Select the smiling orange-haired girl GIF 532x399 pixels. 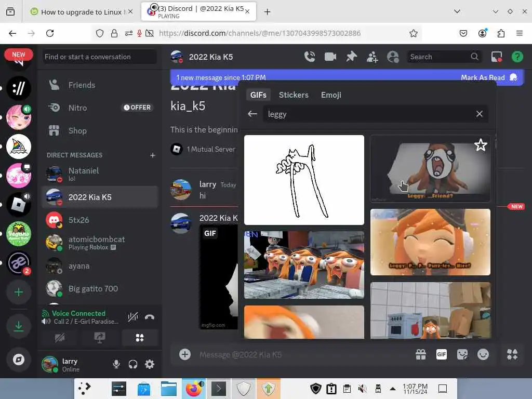430,242
